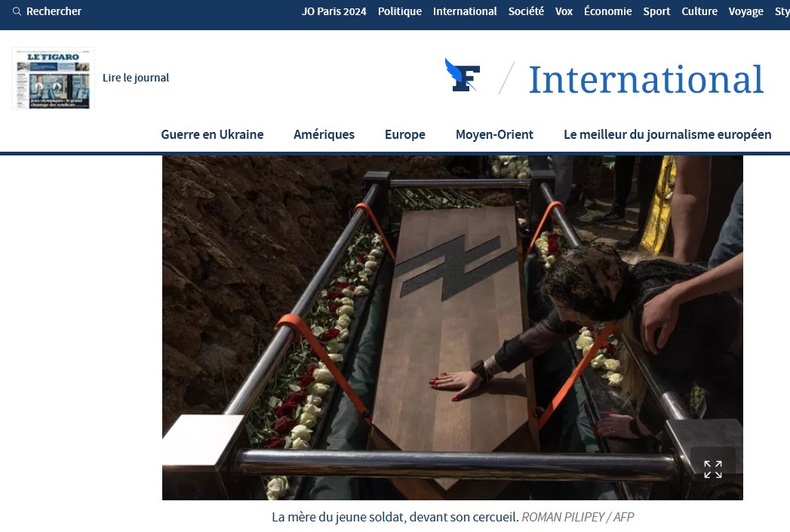790x532 pixels.
Task: Go to the Politique section
Action: click(x=400, y=11)
